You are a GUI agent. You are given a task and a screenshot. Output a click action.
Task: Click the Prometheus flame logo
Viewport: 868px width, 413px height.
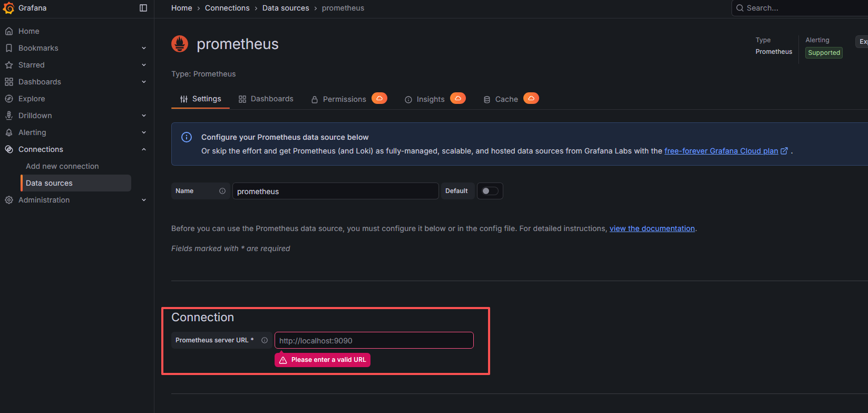pyautogui.click(x=180, y=44)
